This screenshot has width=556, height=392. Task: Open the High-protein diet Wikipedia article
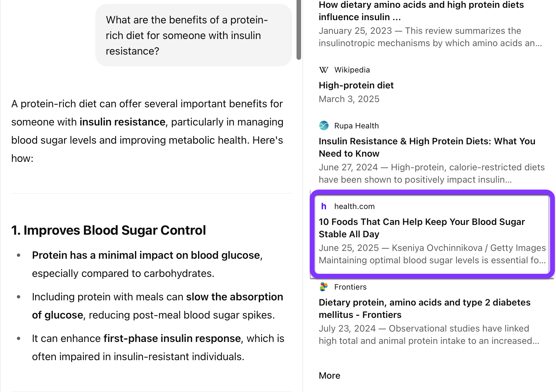tap(356, 85)
